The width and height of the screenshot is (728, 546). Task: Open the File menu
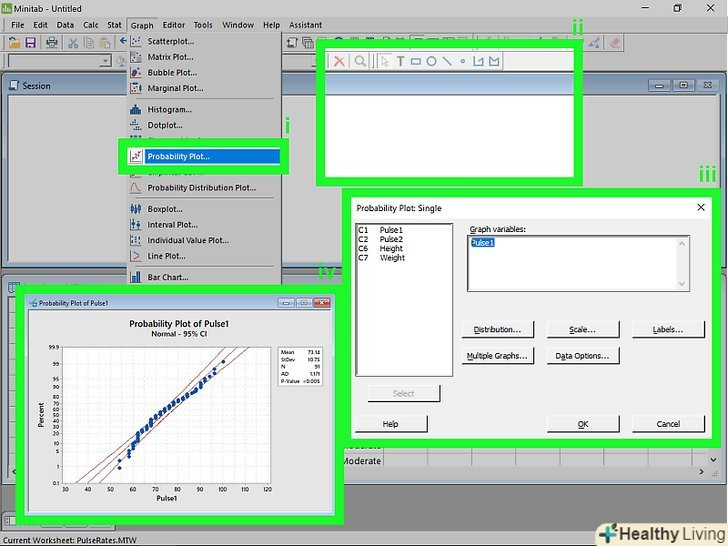[x=18, y=25]
